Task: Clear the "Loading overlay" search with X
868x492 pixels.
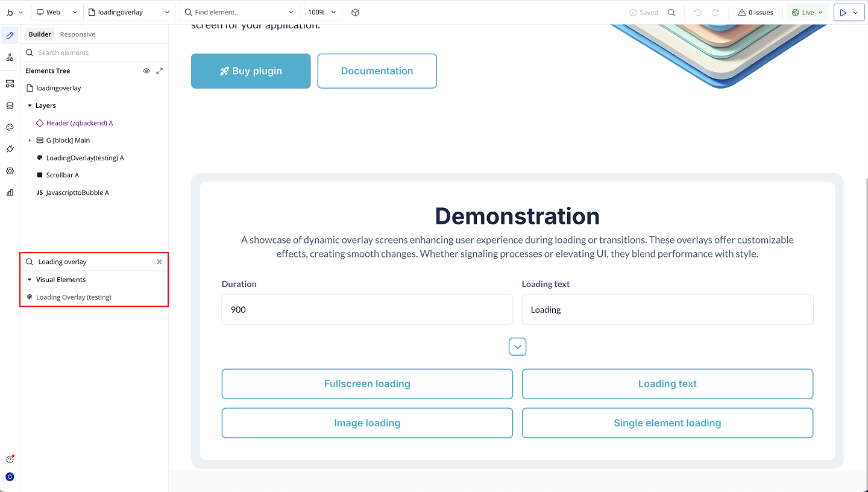Action: point(159,262)
